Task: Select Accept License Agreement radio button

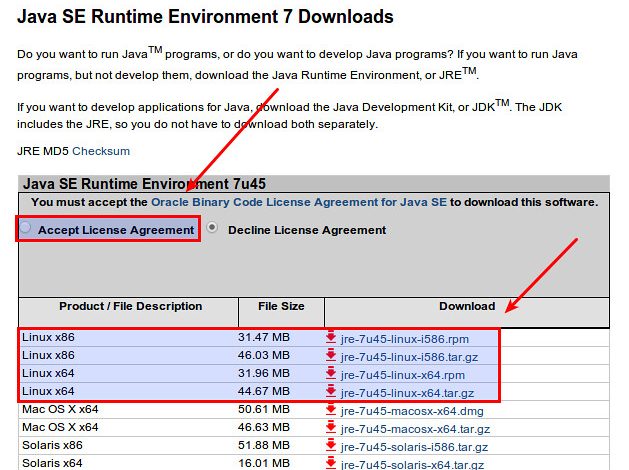Action: (26, 228)
